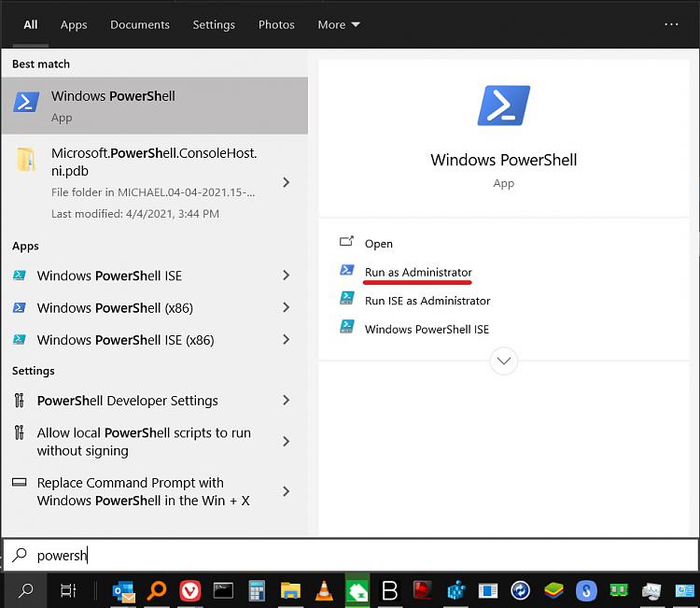Expand PowerShell Developer Settings arrow
The height and width of the screenshot is (608, 700).
287,401
